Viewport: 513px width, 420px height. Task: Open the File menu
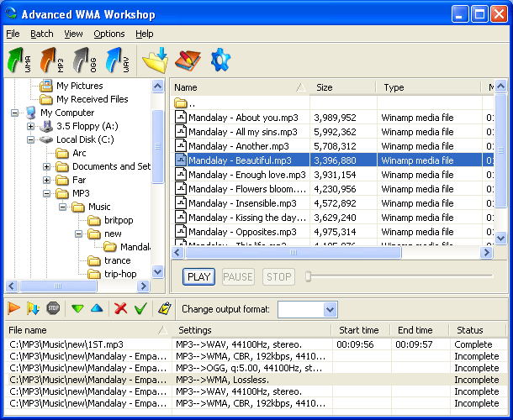pyautogui.click(x=13, y=34)
